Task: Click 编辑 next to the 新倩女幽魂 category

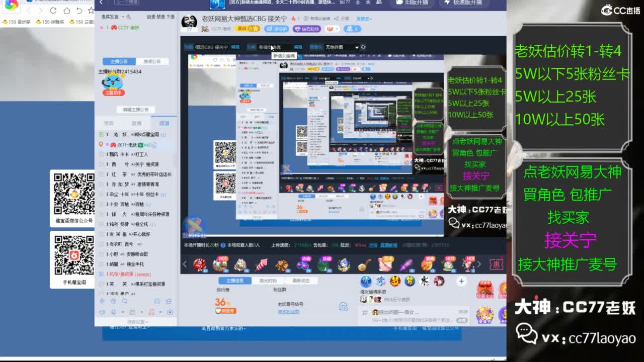Action: pyautogui.click(x=298, y=47)
